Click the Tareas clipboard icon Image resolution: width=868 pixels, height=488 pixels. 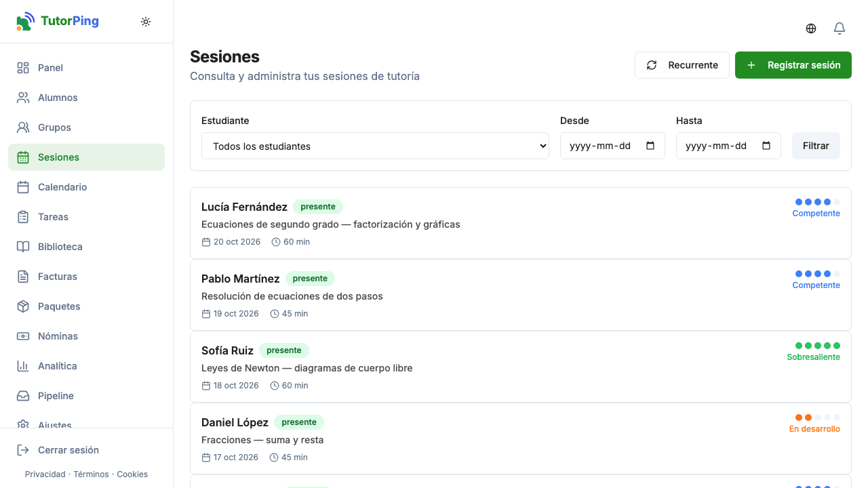(23, 217)
